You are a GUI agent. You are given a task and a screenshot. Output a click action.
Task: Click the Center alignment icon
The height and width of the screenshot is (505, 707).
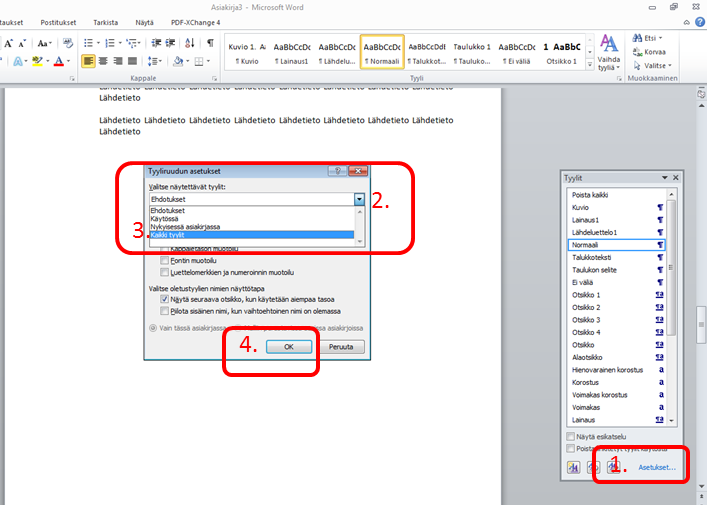point(103,61)
